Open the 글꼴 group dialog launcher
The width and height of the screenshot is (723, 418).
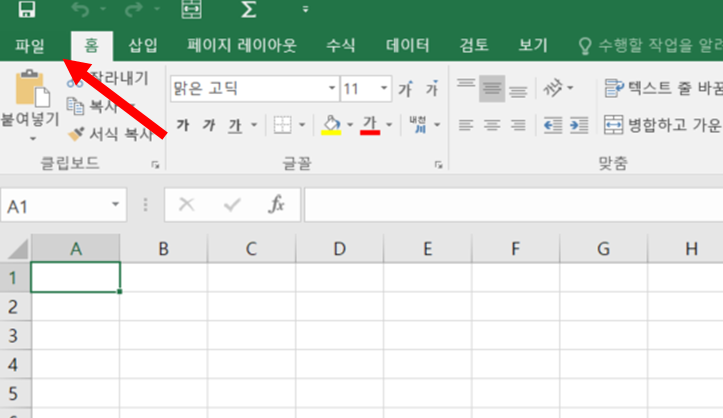point(439,165)
